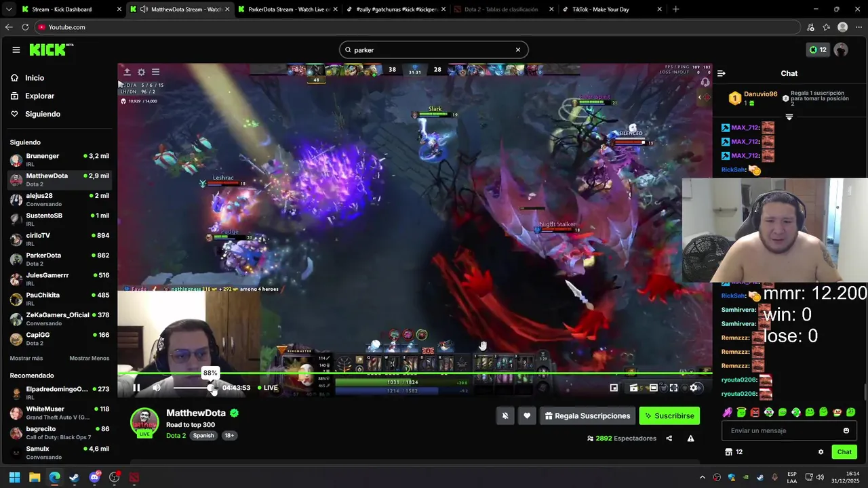The width and height of the screenshot is (868, 488).
Task: Insert the red angry face emote
Action: point(755,412)
